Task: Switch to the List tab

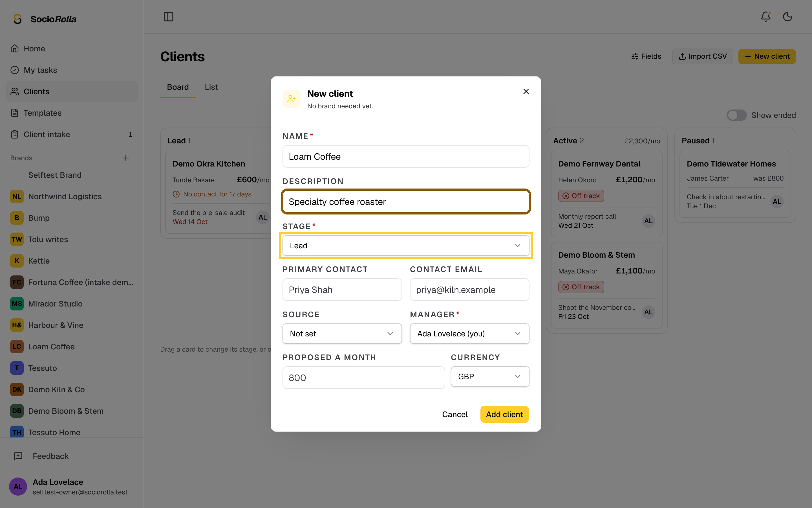Action: (x=211, y=87)
